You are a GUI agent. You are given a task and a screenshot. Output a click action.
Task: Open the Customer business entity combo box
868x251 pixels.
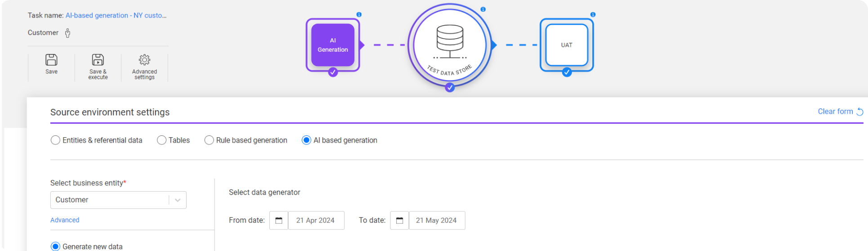(118, 200)
